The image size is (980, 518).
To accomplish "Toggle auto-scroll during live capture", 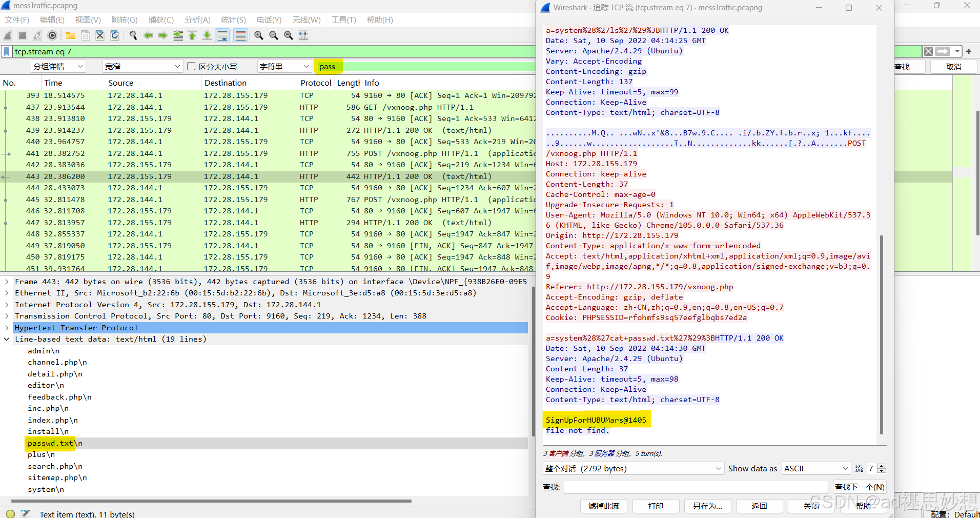I will click(x=222, y=35).
